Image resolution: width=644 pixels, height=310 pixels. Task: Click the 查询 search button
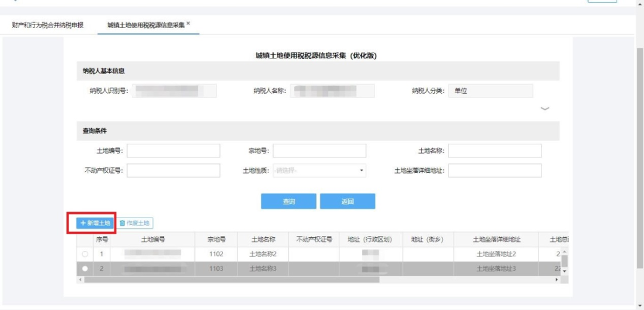pos(289,201)
